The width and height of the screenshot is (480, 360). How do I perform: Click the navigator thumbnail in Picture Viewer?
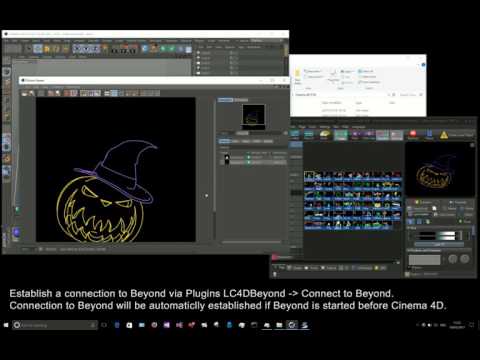pos(253,117)
